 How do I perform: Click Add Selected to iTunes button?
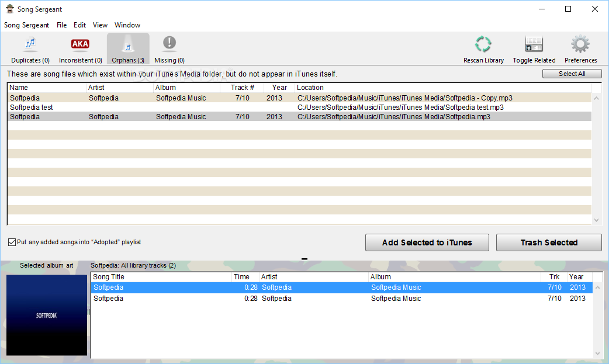[x=427, y=242]
